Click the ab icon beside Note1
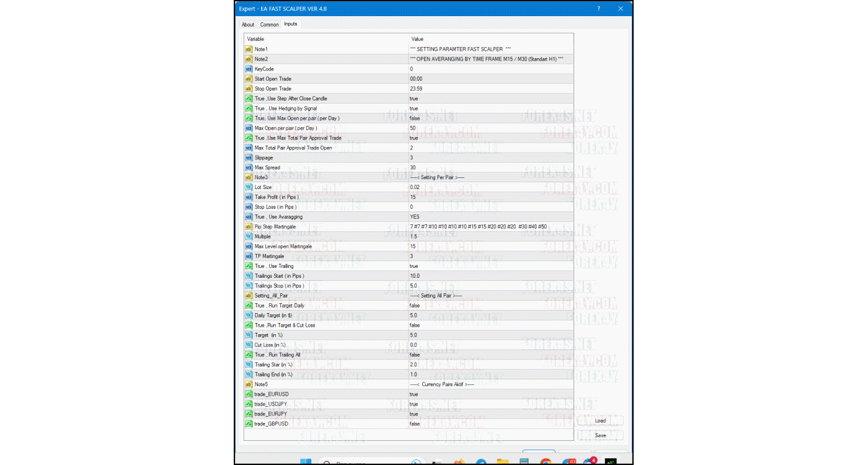This screenshot has height=465, width=868. click(249, 49)
